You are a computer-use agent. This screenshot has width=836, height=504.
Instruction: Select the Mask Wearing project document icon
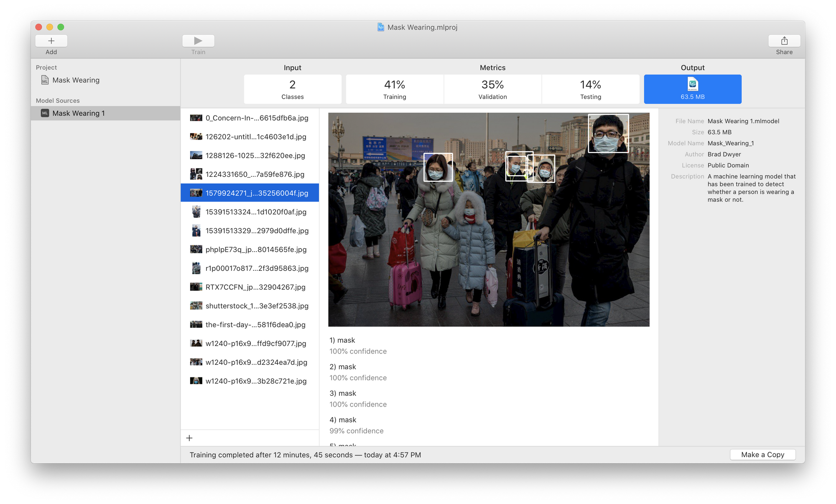(45, 80)
